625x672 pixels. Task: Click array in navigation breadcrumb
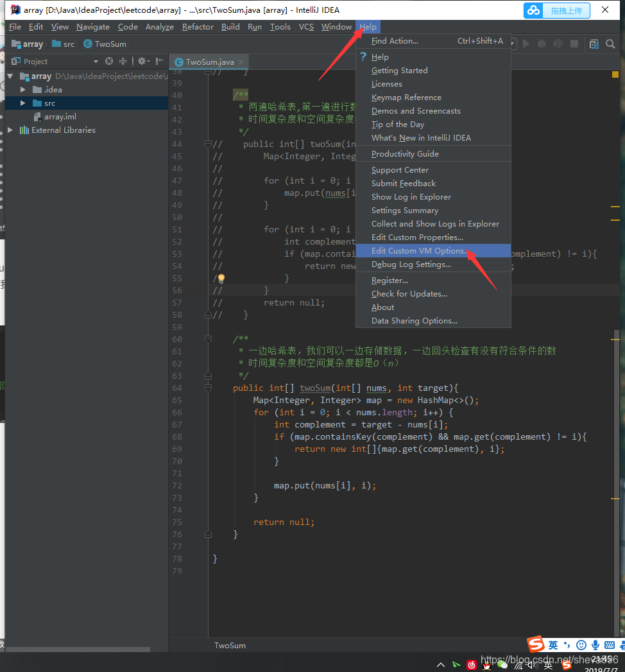click(28, 44)
